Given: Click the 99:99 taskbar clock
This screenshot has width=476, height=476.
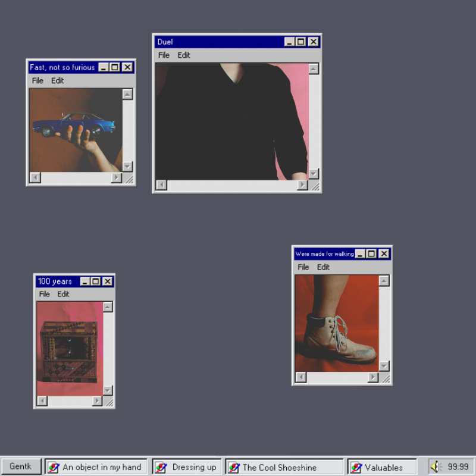Looking at the screenshot, I should pos(458,466).
